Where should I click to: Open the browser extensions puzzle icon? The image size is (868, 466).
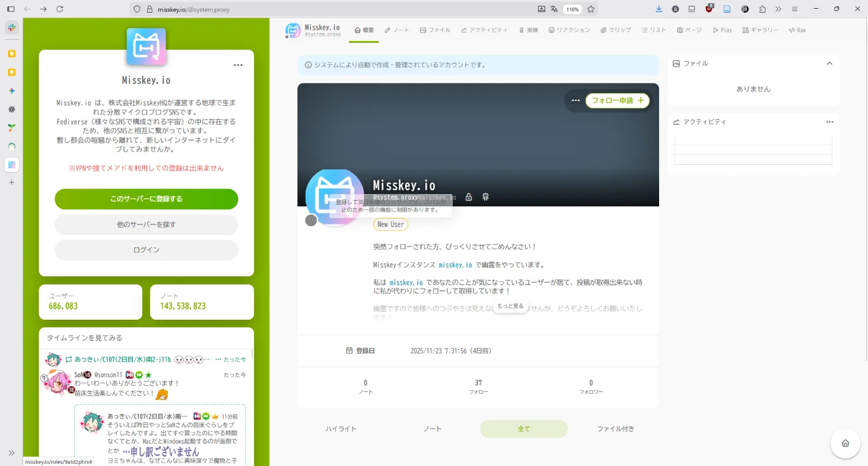(762, 9)
